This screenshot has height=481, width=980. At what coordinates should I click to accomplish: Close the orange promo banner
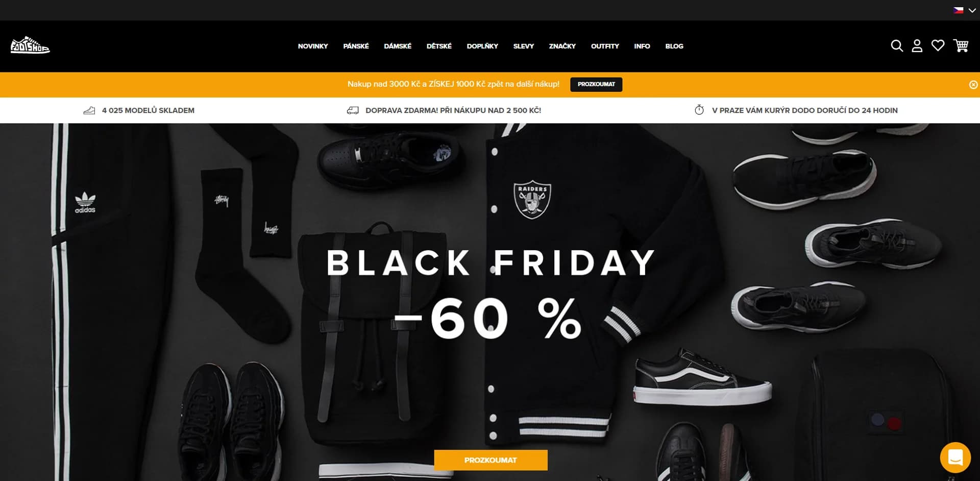973,85
